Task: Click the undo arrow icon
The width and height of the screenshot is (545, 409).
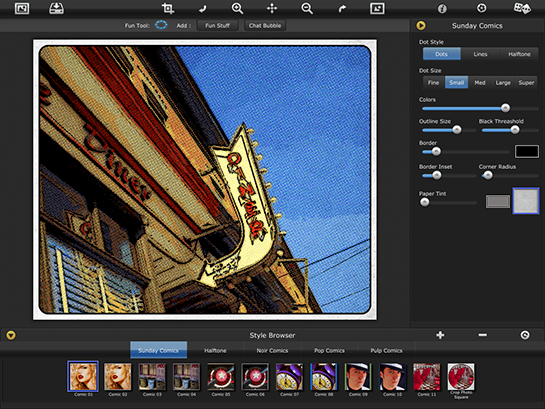Action: pyautogui.click(x=203, y=9)
